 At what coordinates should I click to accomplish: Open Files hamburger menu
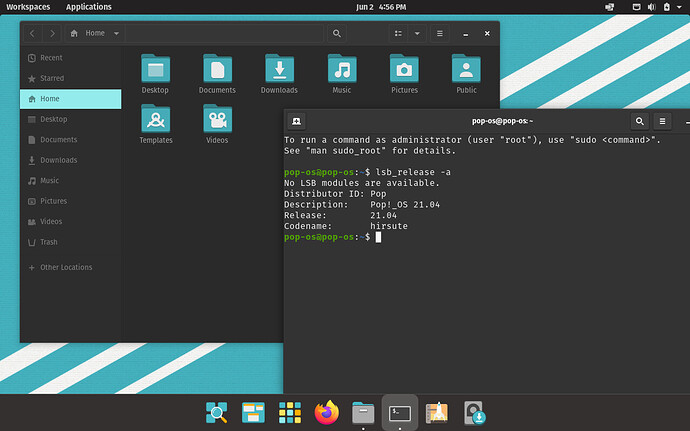point(440,33)
